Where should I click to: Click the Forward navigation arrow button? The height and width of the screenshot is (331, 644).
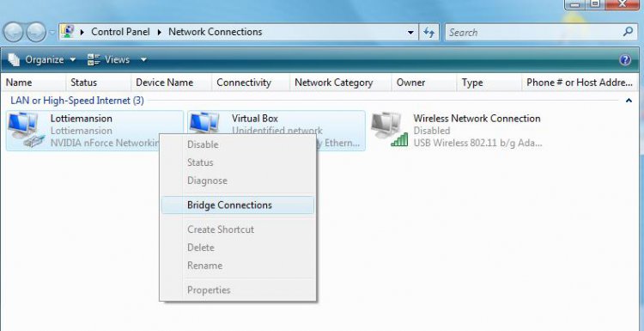(x=36, y=32)
